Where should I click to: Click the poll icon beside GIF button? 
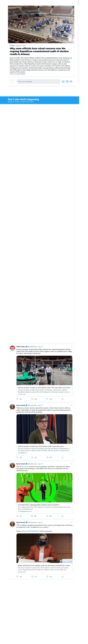pos(71,81)
